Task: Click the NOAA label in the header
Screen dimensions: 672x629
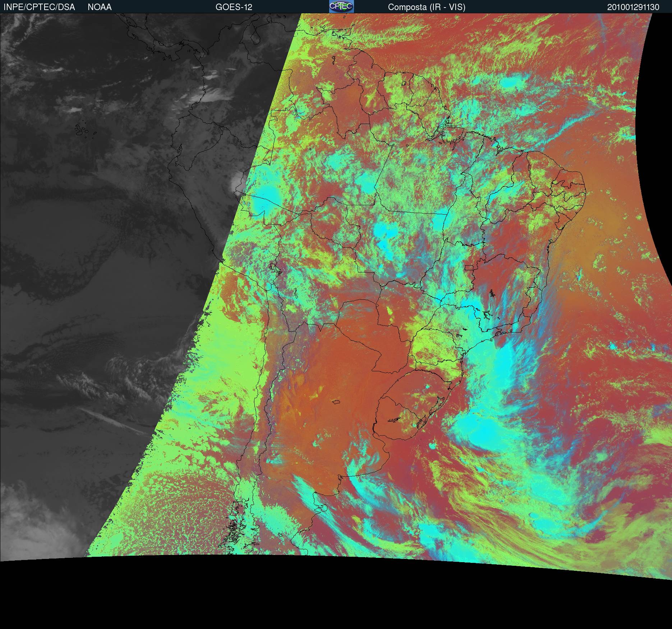Action: [100, 7]
